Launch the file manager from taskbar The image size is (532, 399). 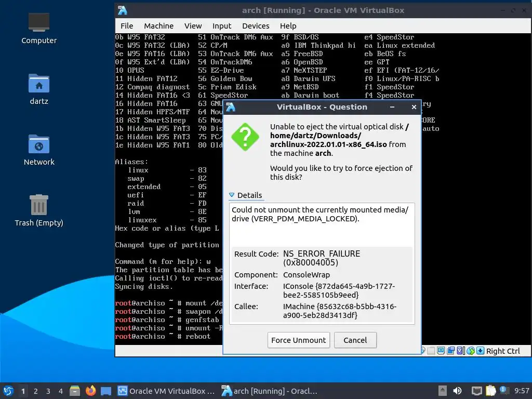(75, 391)
